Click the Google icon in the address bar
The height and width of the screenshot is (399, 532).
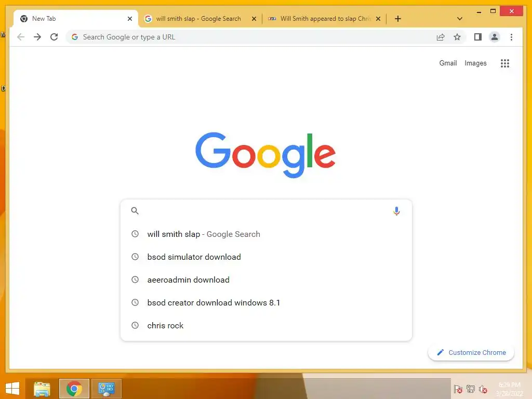point(75,37)
